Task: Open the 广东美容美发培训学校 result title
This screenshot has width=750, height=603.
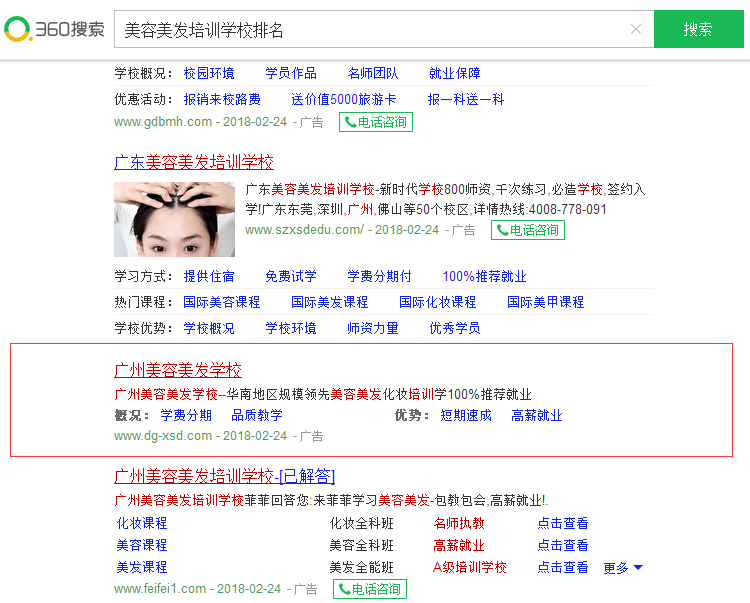Action: click(194, 162)
